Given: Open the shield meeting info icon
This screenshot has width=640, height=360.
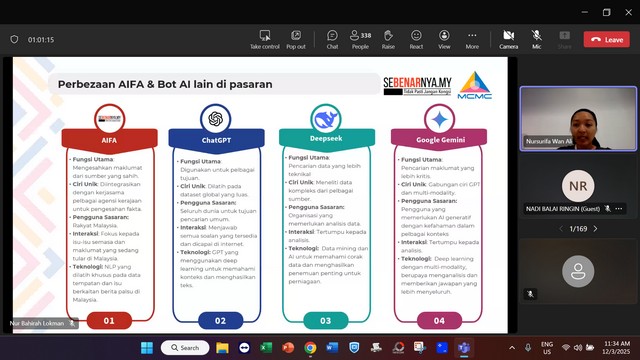Looking at the screenshot, I should pyautogui.click(x=14, y=40).
